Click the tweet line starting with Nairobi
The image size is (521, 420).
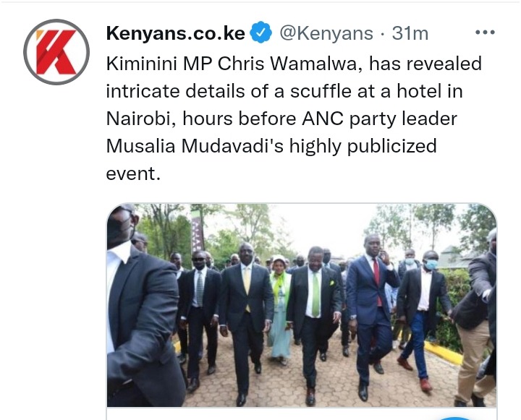click(281, 119)
